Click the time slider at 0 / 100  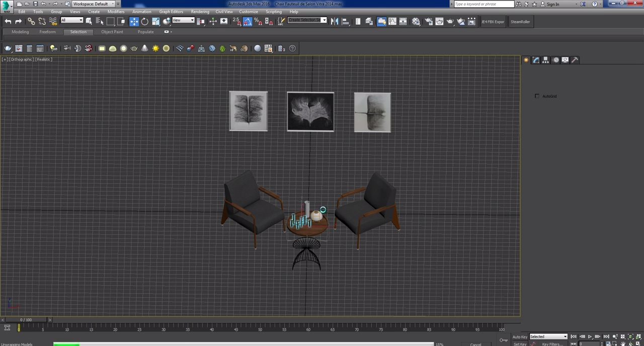click(x=26, y=320)
